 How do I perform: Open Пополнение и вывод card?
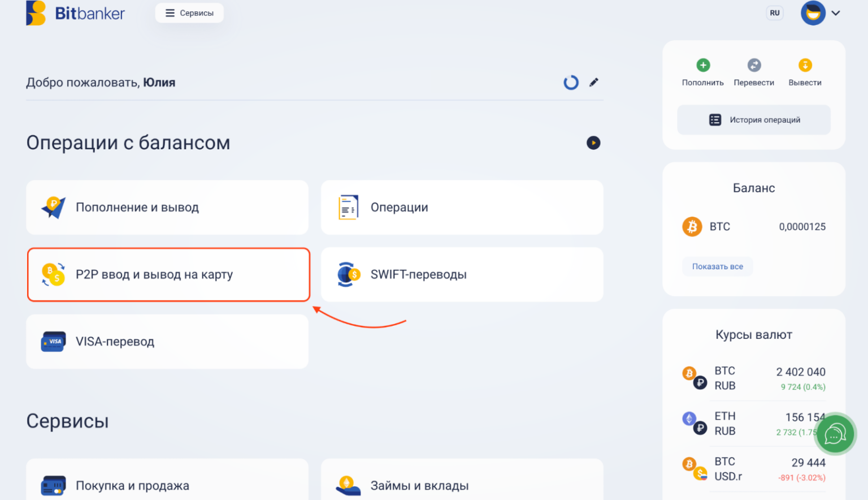point(167,208)
